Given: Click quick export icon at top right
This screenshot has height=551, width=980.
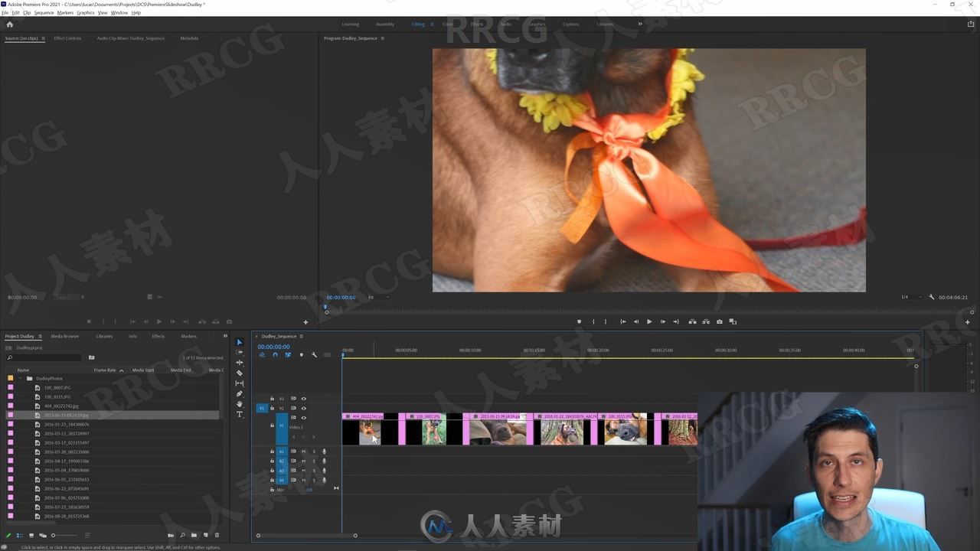Looking at the screenshot, I should [x=971, y=24].
